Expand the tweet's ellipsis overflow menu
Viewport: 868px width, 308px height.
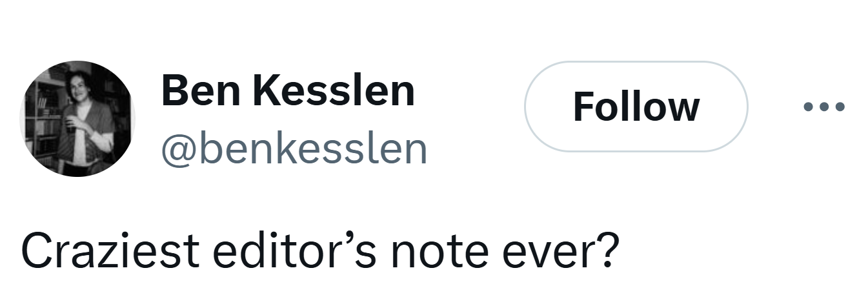824,107
